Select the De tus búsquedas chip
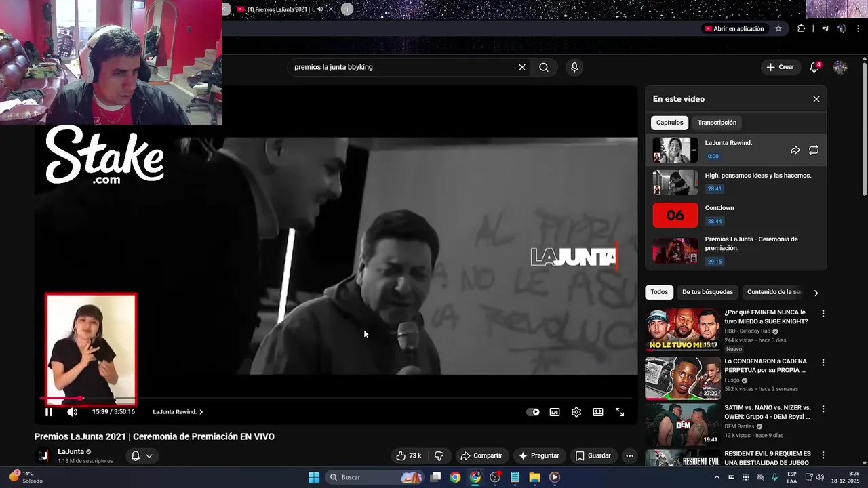Viewport: 868px width, 488px height. [707, 292]
